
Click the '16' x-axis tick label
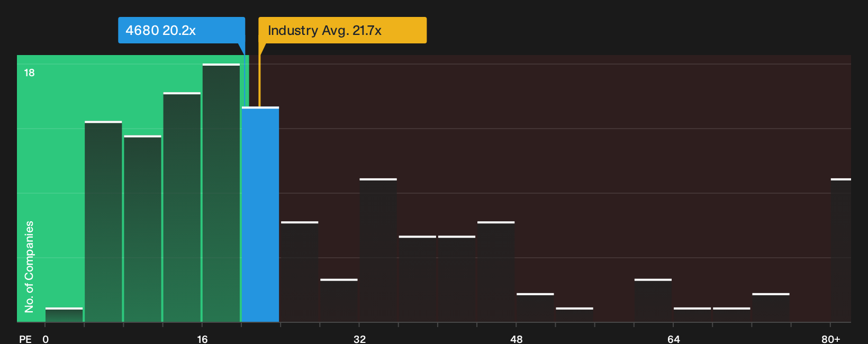(202, 339)
